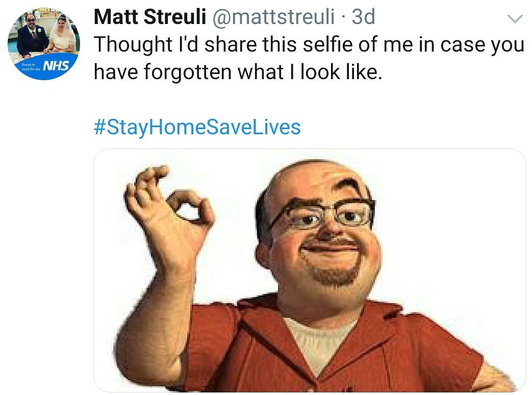Open the tweet options chevron menu
Screen dimensions: 532x395
pos(515,18)
